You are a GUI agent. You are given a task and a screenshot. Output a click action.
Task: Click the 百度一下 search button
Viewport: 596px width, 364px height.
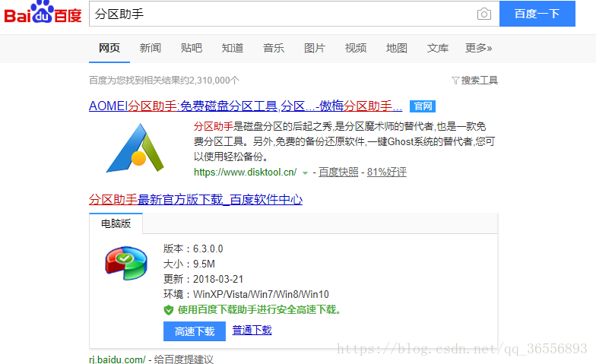tap(537, 14)
